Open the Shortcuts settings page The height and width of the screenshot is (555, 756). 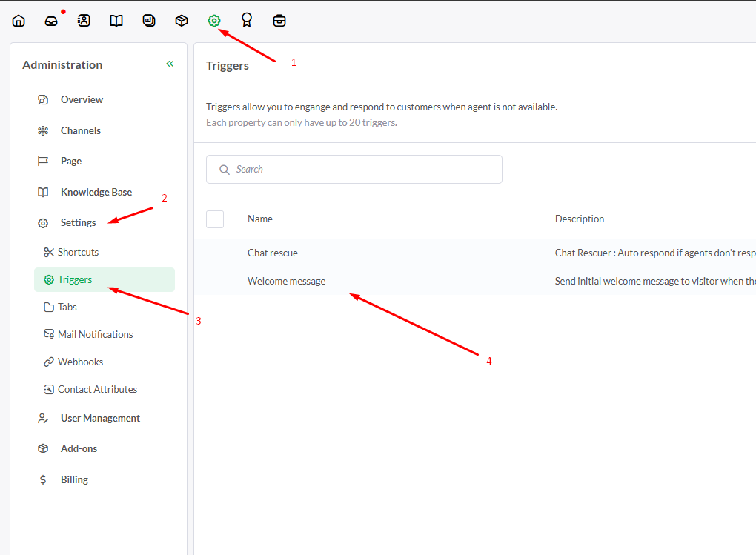coord(78,252)
